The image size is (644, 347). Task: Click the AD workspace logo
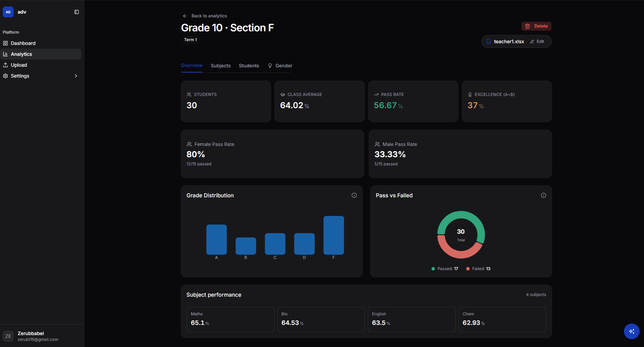tap(8, 12)
